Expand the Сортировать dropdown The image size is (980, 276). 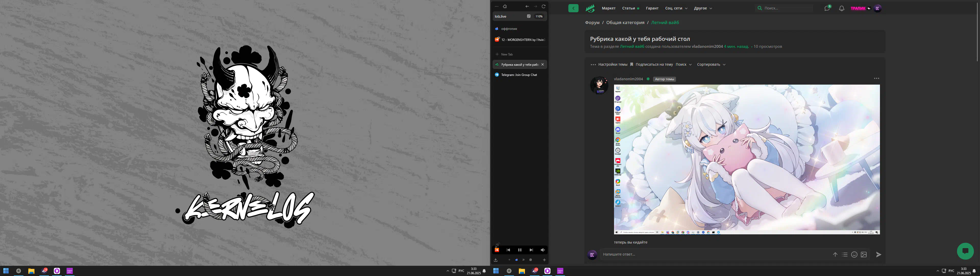711,64
